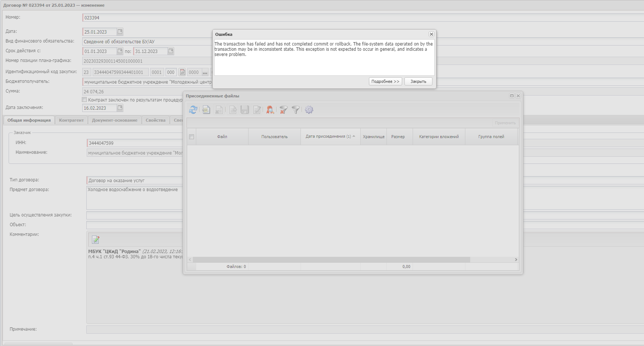Refresh the attached files list
644x346 pixels.
point(193,110)
